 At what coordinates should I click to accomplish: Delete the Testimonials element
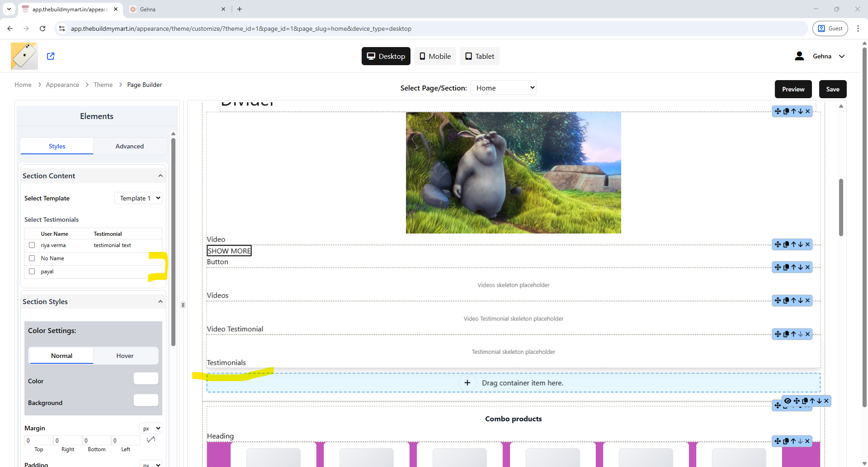(x=807, y=334)
